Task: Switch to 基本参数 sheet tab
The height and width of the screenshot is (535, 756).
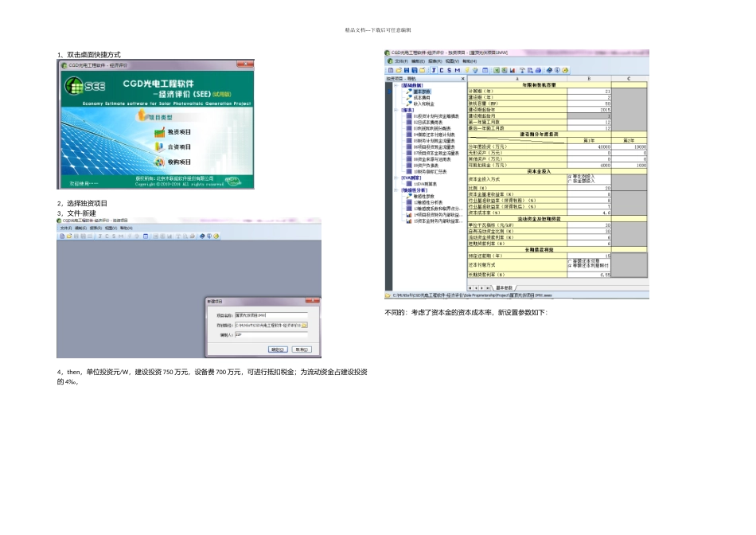Action: (x=505, y=287)
